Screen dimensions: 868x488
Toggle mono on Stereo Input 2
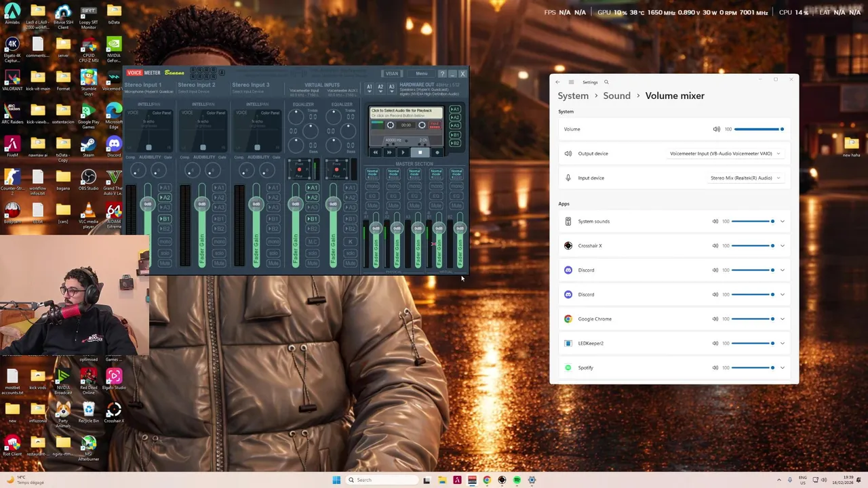[x=219, y=241]
